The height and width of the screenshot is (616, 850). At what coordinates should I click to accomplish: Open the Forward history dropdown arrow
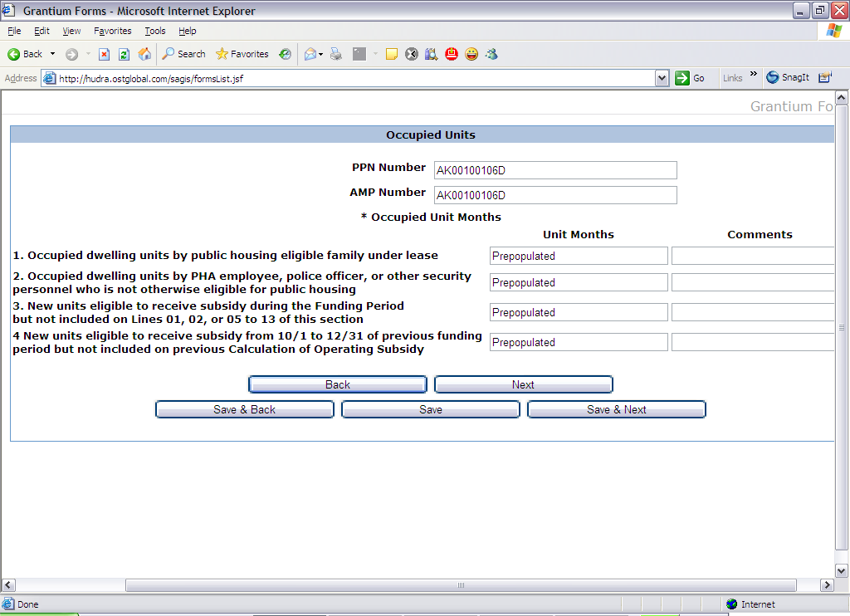[88, 54]
